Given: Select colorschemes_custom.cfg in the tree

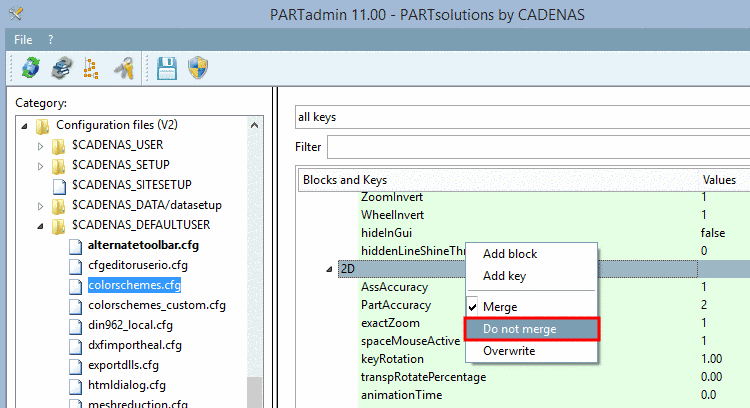Looking at the screenshot, I should click(x=157, y=306).
